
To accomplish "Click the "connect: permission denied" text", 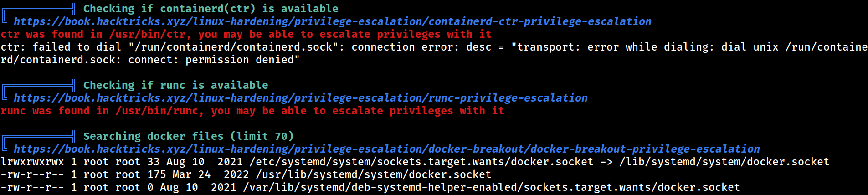I will pyautogui.click(x=214, y=60).
